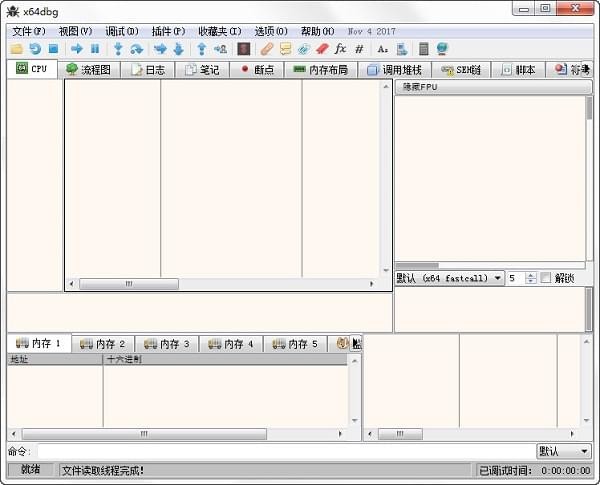Click the fx functions icon
Screen dimensions: 600x485
click(x=340, y=48)
